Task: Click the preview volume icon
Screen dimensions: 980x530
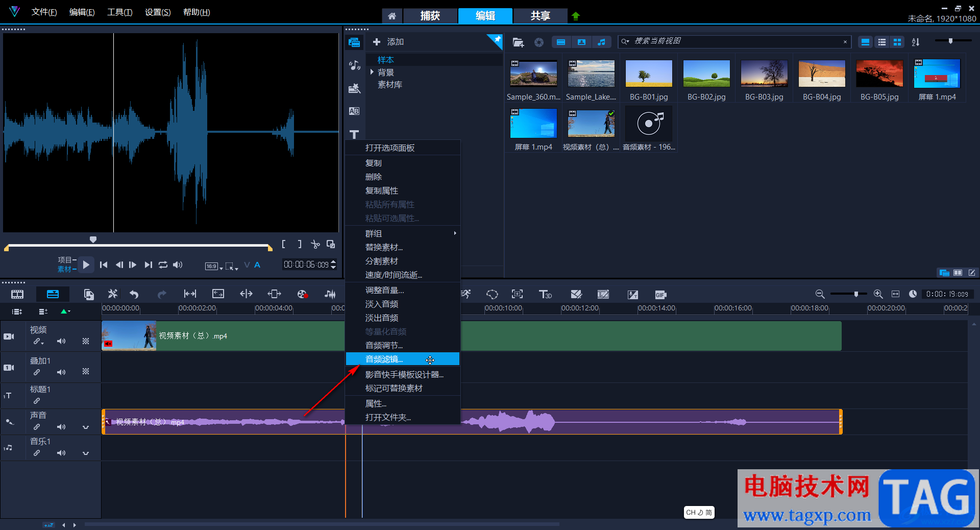Action: pos(178,265)
